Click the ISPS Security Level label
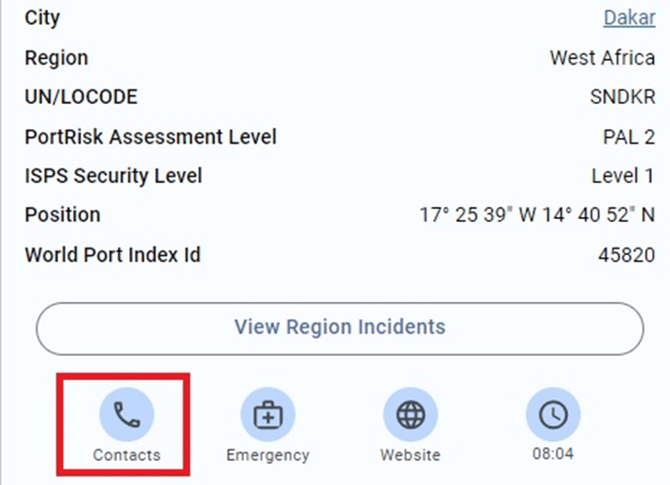 point(113,176)
